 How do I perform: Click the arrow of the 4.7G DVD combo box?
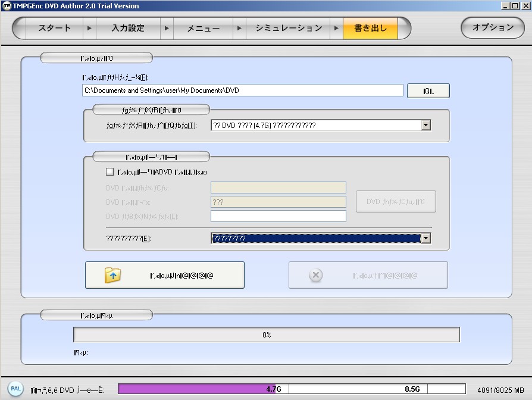[426, 126]
